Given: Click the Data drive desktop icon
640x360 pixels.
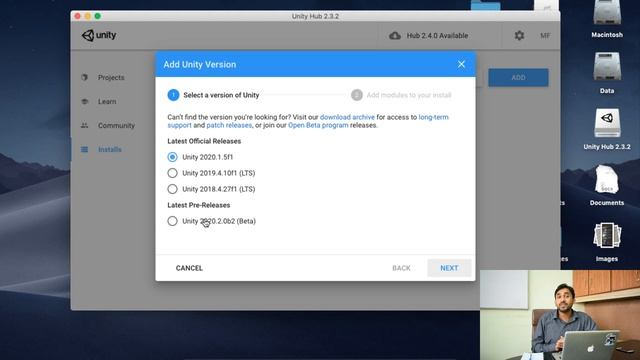Looking at the screenshot, I should (x=607, y=67).
